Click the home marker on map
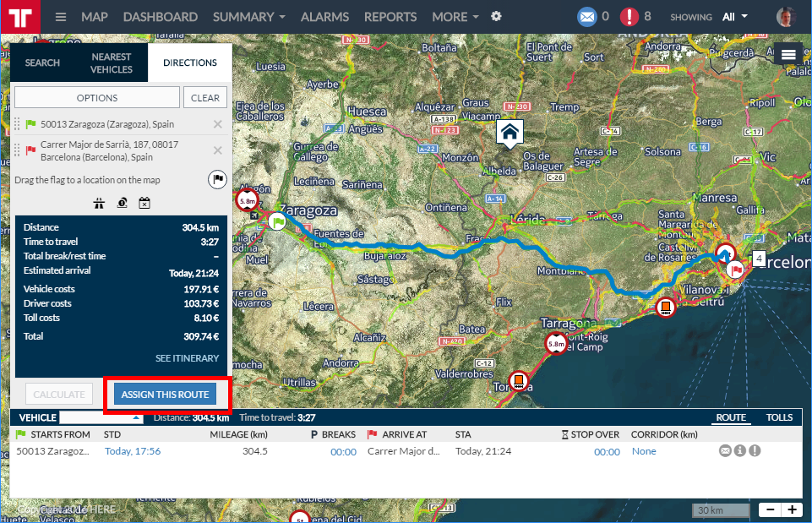 tap(510, 132)
